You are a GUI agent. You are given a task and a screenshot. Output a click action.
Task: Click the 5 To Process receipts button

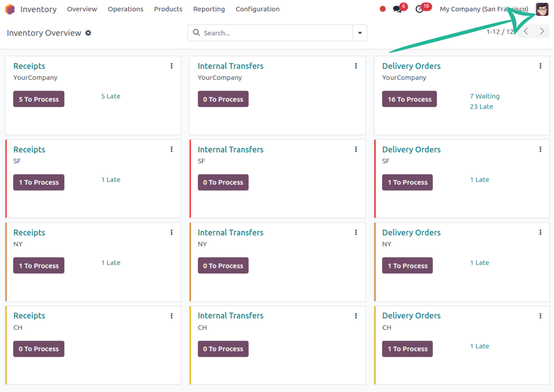[x=39, y=99]
